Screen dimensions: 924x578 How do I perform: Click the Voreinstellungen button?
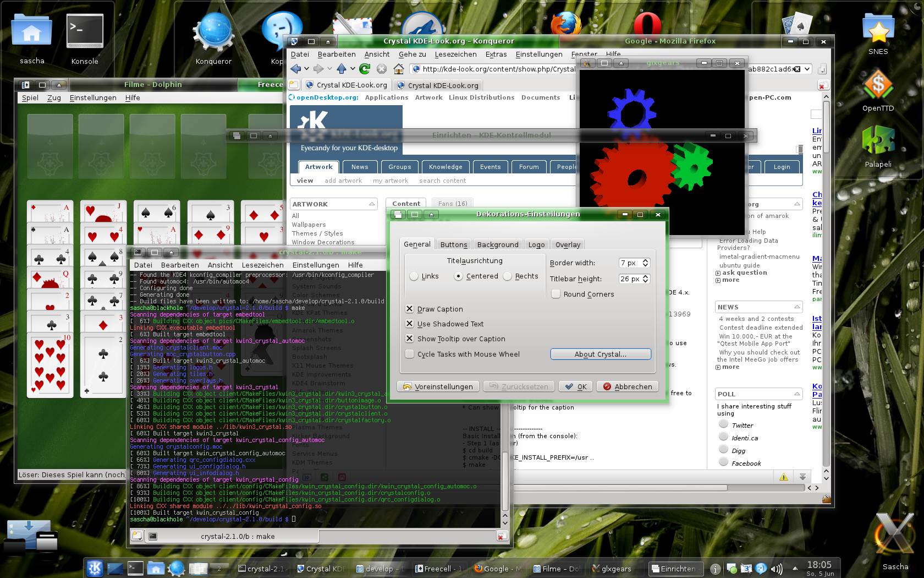[x=438, y=386]
